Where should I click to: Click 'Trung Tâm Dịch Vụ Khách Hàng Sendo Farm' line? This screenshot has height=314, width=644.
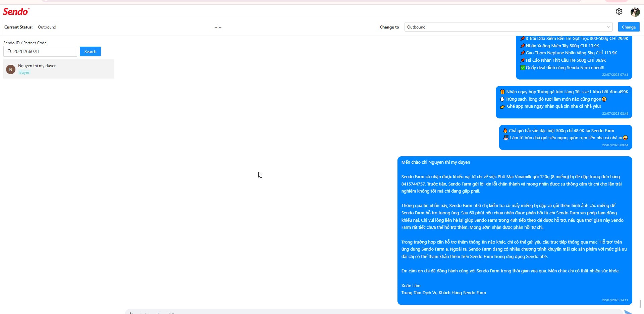click(x=444, y=293)
